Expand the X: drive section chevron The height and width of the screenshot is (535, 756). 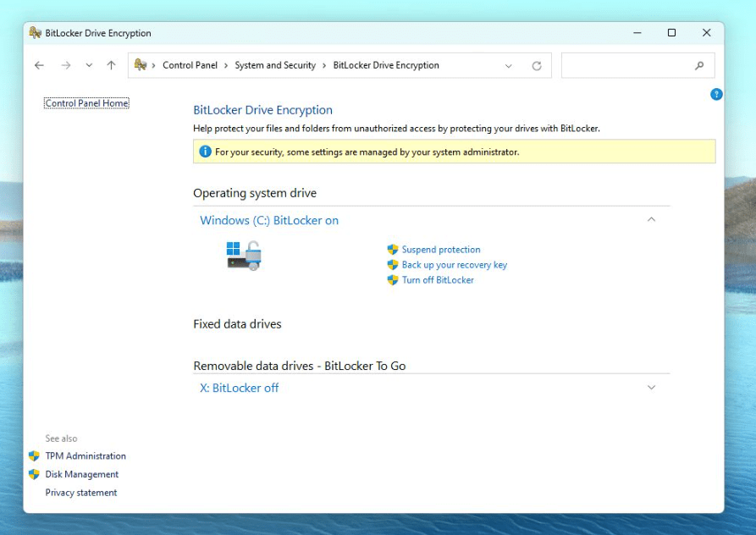point(651,388)
